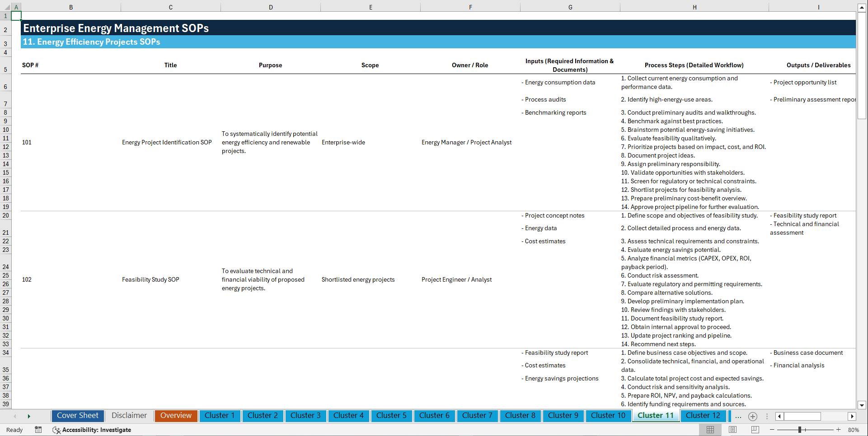Open the Cluster 12 worksheet tab
Image resolution: width=868 pixels, height=436 pixels.
click(703, 415)
